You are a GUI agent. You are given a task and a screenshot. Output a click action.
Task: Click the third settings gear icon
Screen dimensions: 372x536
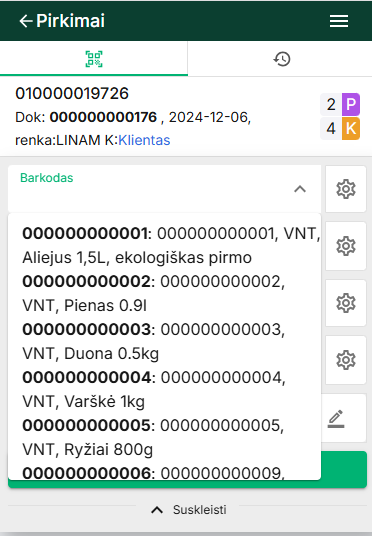pos(346,303)
